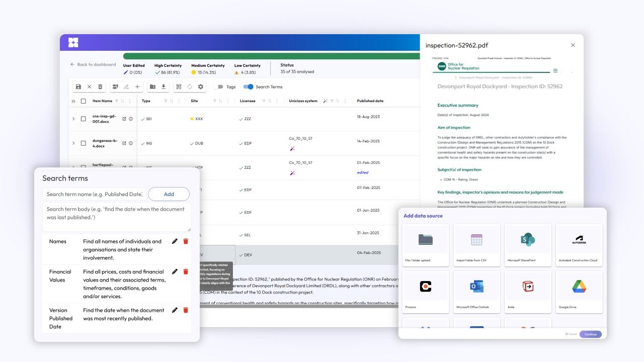The height and width of the screenshot is (362, 644).
Task: Expand the cns-insp-gd-001.docx row
Action: pyautogui.click(x=73, y=119)
